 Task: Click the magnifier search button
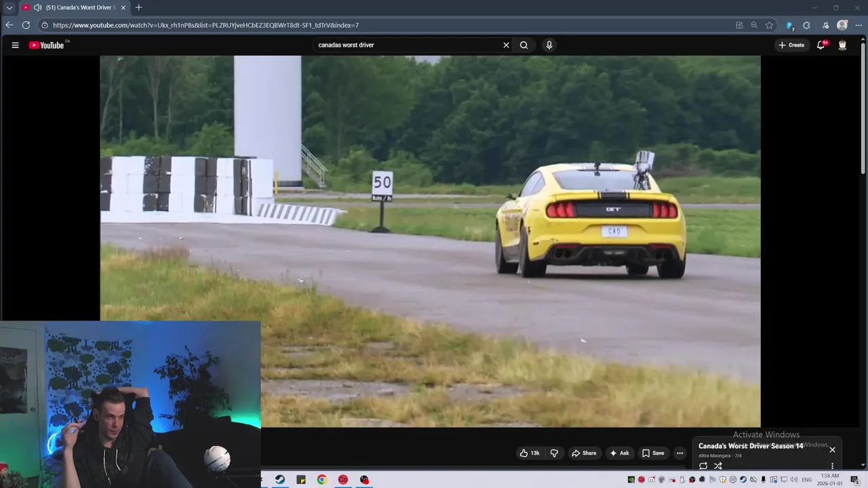524,45
